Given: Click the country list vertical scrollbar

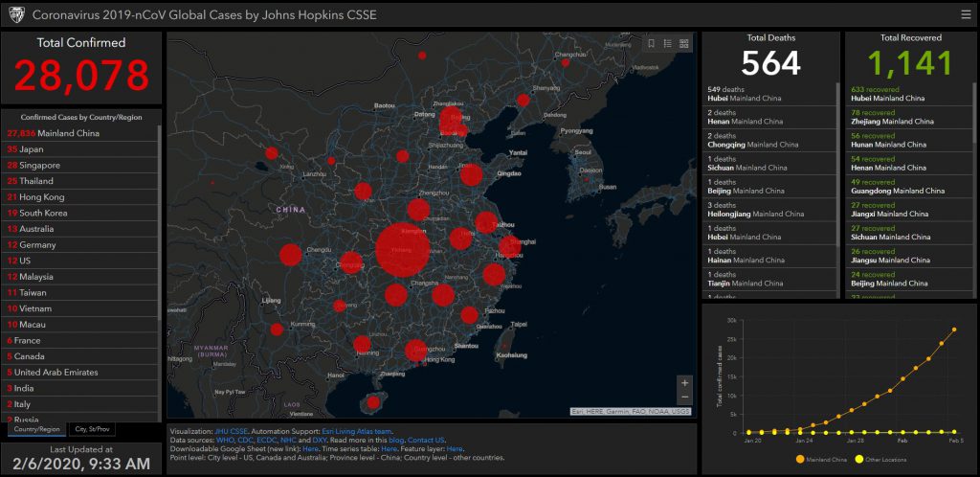Looking at the screenshot, I should 160,220.
